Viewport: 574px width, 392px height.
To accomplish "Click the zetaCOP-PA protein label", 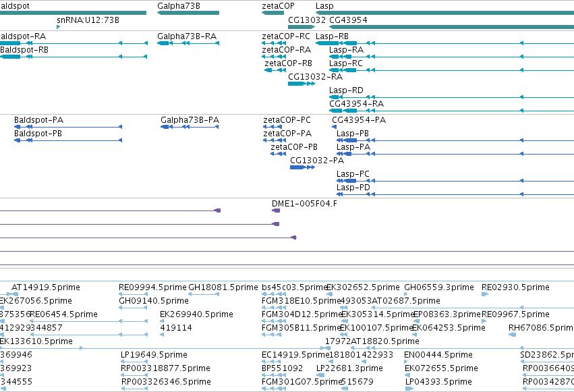I will pos(287,134).
